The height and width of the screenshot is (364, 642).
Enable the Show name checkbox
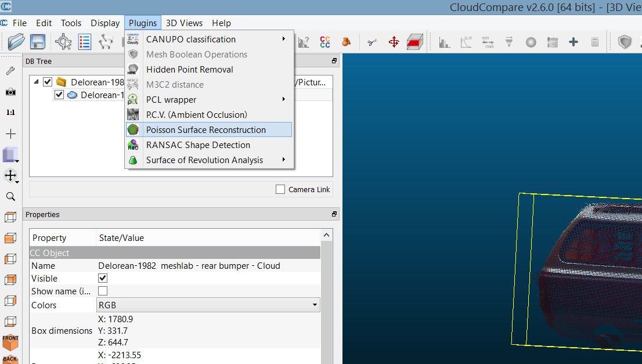point(103,291)
